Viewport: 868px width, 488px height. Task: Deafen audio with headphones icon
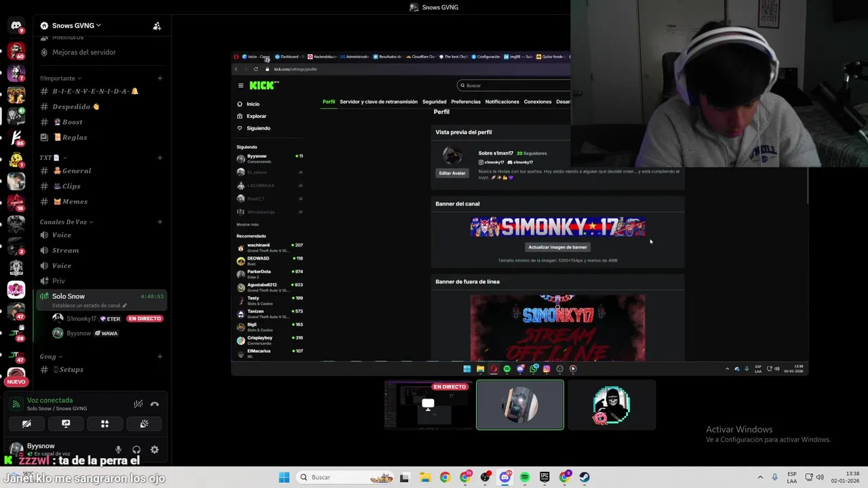[x=136, y=449]
